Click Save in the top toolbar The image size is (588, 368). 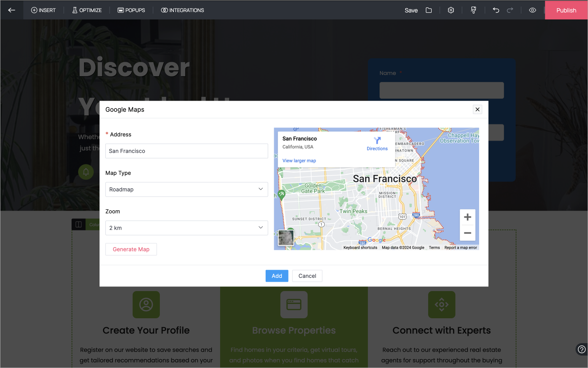point(411,10)
